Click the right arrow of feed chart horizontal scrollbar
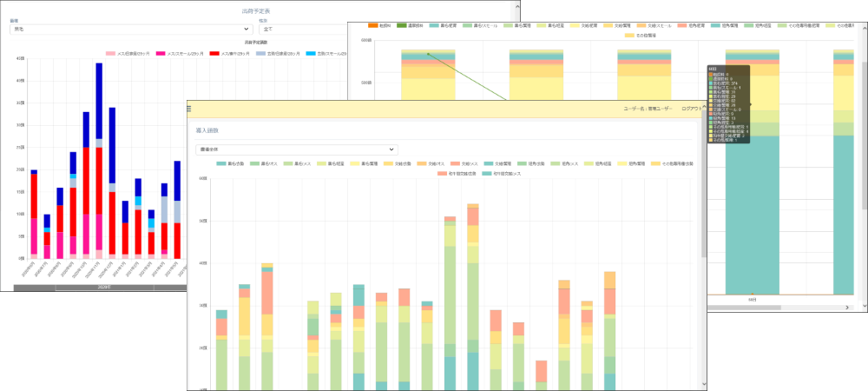Viewport: 868px width, 391px height. (x=847, y=307)
